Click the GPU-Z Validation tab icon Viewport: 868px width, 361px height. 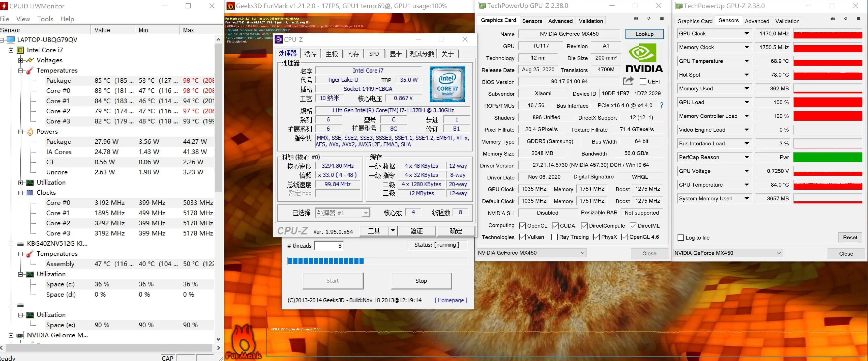click(589, 21)
